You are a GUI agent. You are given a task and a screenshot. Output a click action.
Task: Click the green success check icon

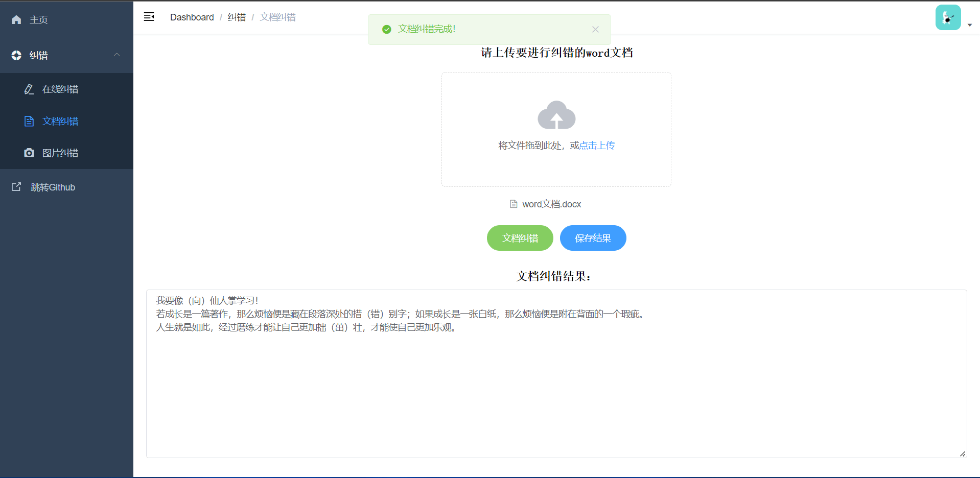pyautogui.click(x=387, y=30)
